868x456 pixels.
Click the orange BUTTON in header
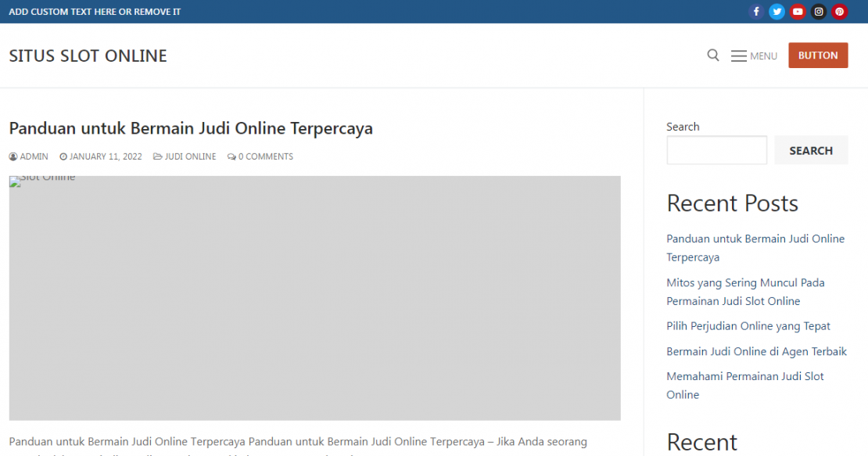818,56
